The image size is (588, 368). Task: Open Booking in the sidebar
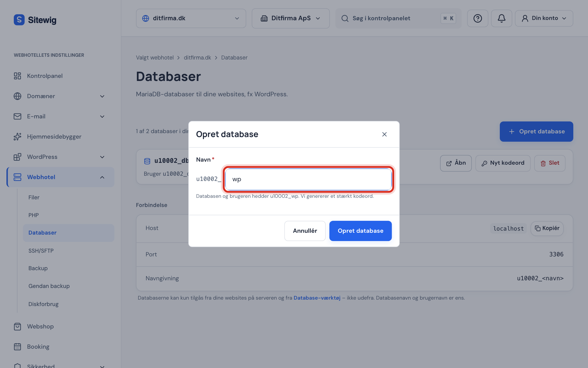(60, 347)
